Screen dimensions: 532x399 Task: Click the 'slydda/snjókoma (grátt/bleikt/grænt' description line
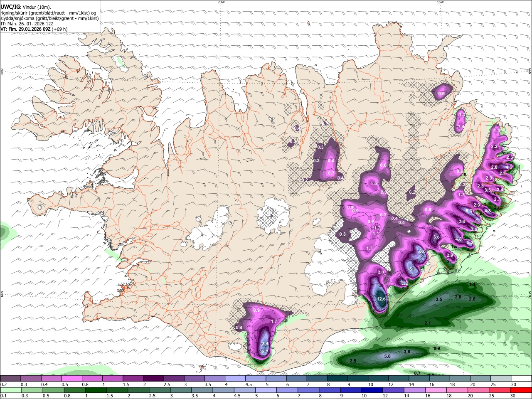pos(49,18)
